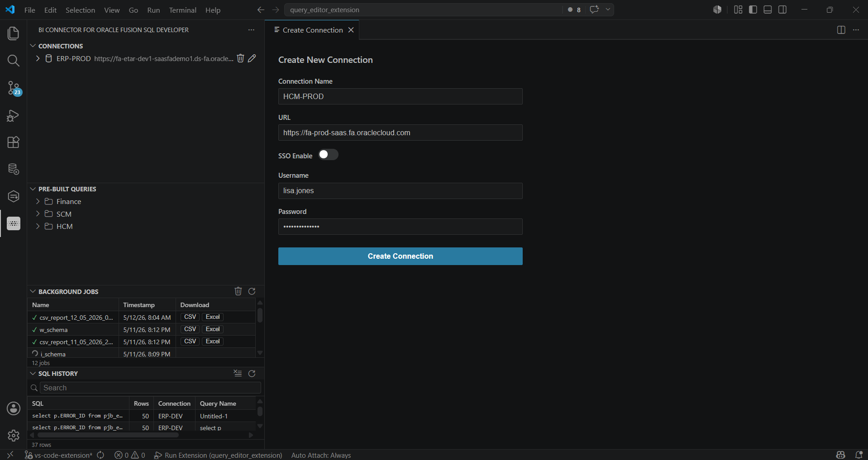
Task: Toggle the SSO Enable switch
Action: pos(328,155)
